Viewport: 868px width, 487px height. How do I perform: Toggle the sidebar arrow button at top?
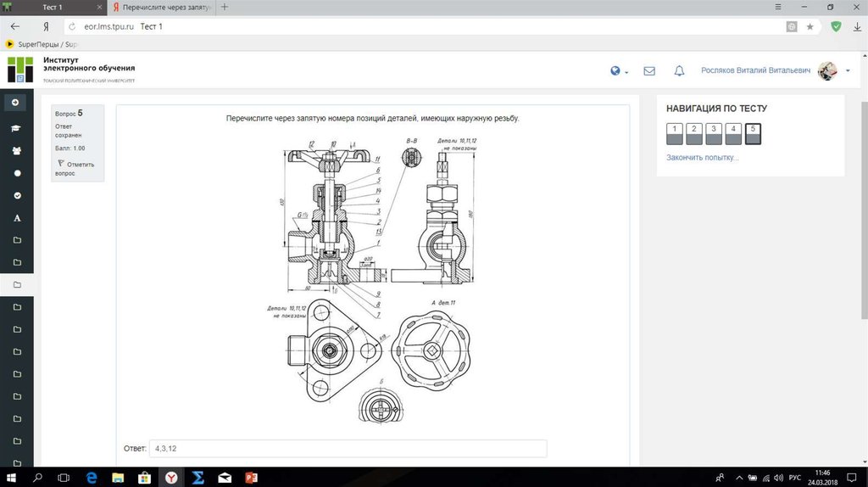click(15, 103)
